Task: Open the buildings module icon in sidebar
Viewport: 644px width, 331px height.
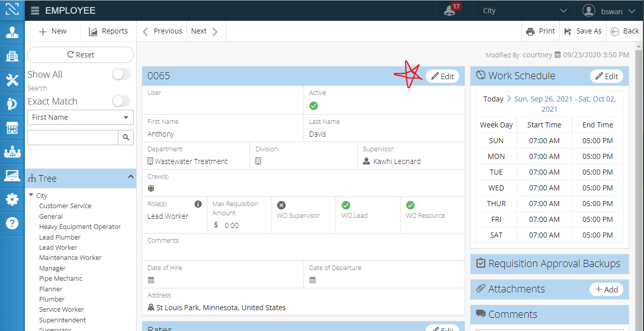Action: (12, 56)
